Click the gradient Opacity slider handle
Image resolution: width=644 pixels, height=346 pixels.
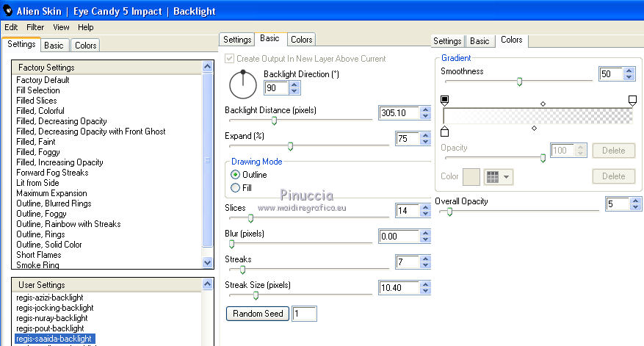click(543, 158)
